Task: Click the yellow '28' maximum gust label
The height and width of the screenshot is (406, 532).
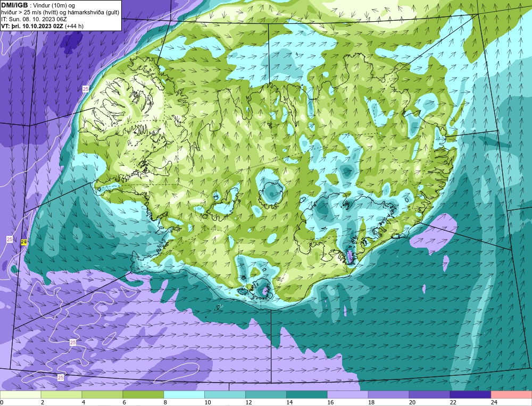Action: tap(24, 242)
